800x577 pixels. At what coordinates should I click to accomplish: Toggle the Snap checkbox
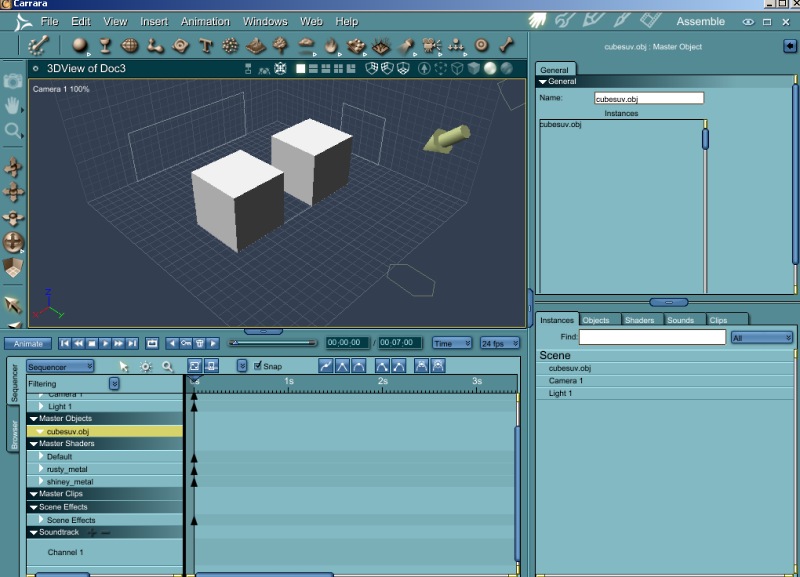258,366
